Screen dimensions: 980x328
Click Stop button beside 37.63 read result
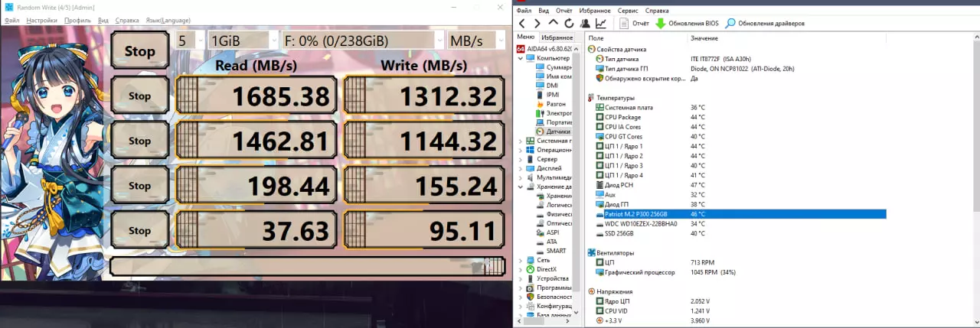140,230
